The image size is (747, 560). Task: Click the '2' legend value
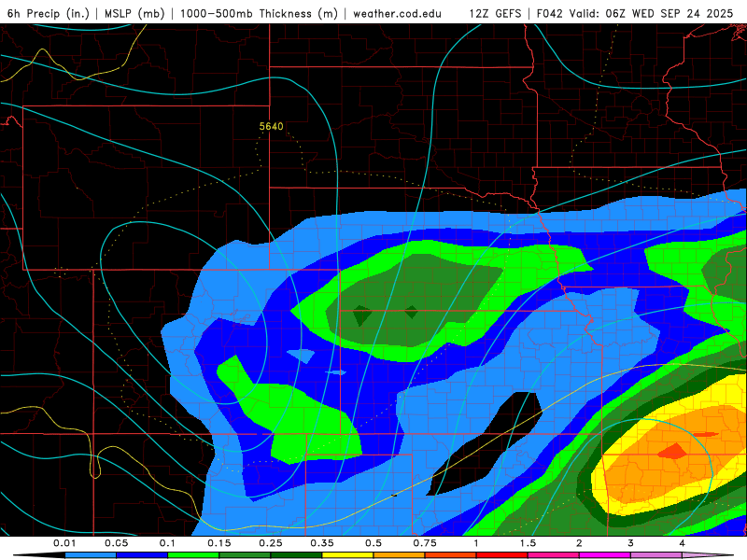point(579,543)
